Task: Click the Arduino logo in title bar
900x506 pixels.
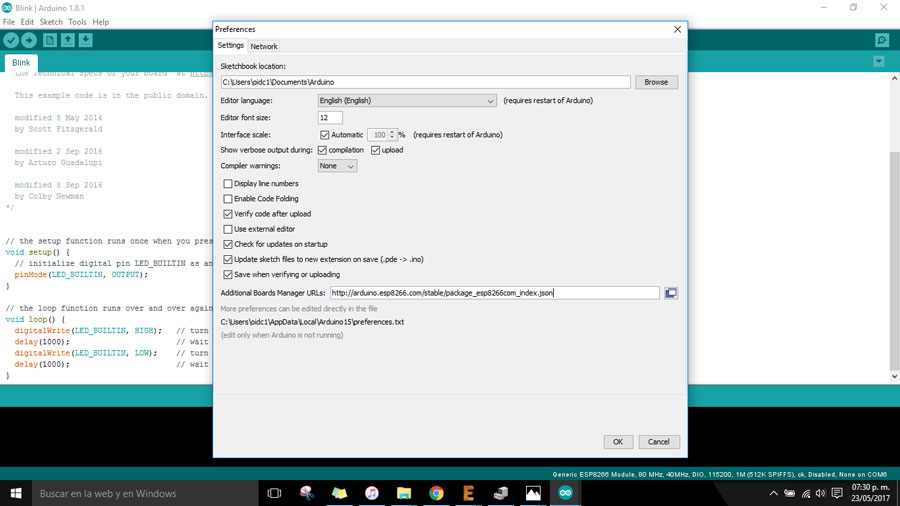Action: [7, 7]
